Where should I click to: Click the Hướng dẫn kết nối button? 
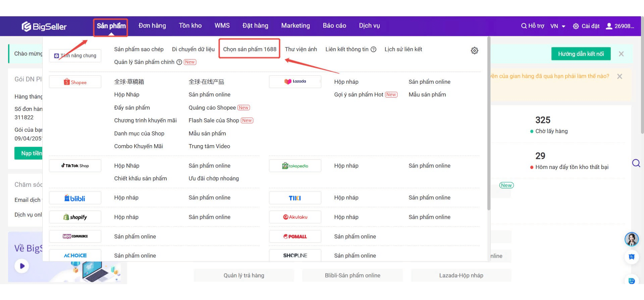tap(581, 54)
